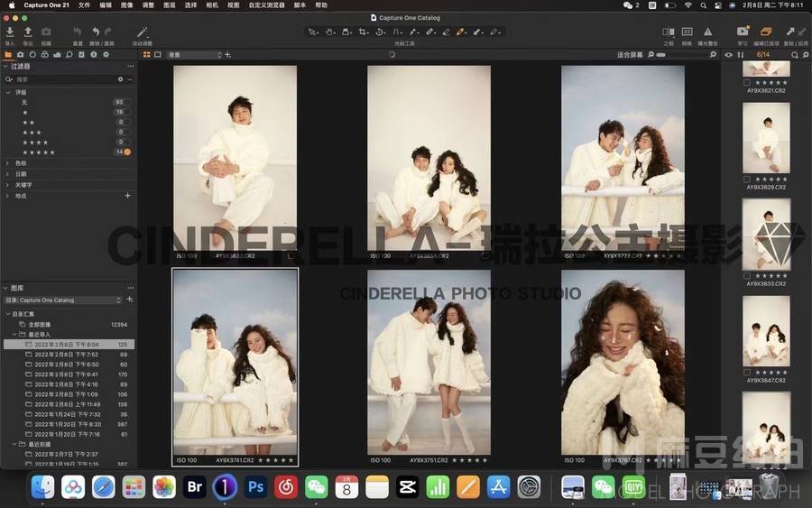Select the AY9X3751.CR2 photo in viewer
The height and width of the screenshot is (508, 812).
click(x=429, y=362)
